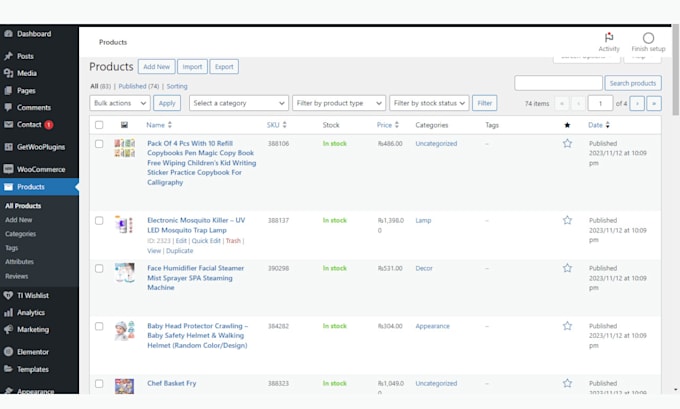
Task: Go to next page of products
Action: [637, 103]
